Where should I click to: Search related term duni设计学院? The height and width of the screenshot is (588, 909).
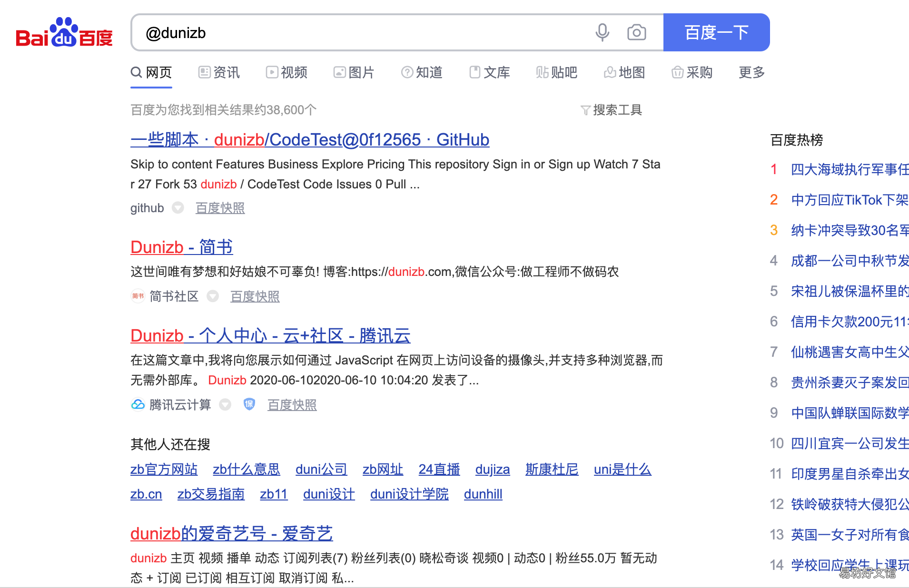tap(409, 494)
